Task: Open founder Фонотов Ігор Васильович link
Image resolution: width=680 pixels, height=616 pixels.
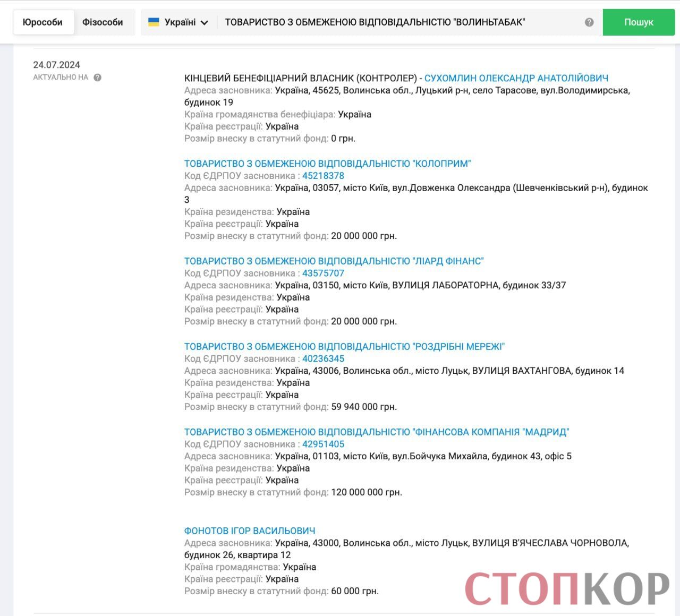Action: [x=250, y=531]
